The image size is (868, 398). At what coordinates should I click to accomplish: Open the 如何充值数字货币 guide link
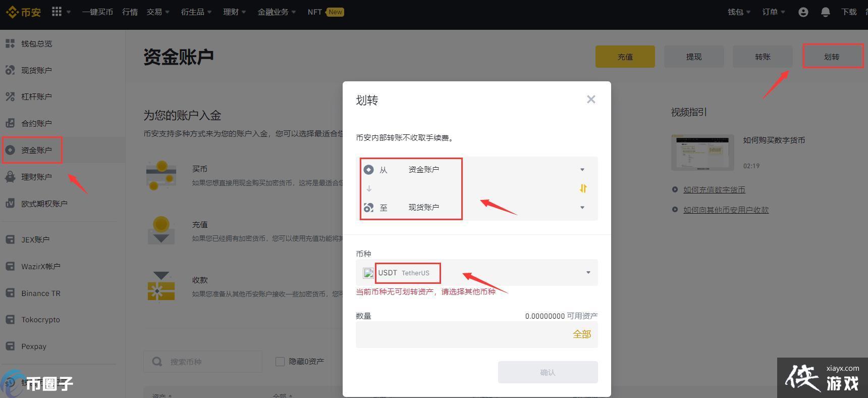(x=714, y=190)
